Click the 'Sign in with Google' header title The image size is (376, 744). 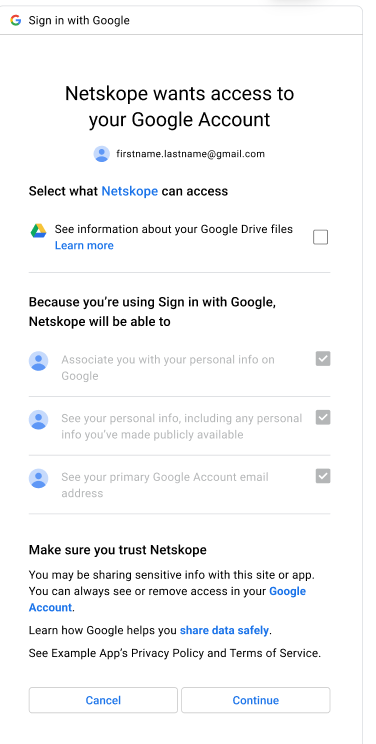pyautogui.click(x=79, y=20)
